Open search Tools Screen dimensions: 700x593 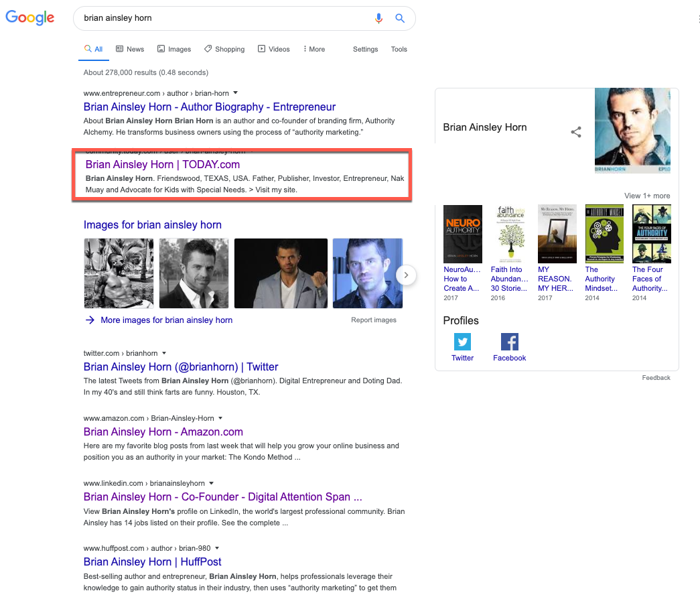399,49
